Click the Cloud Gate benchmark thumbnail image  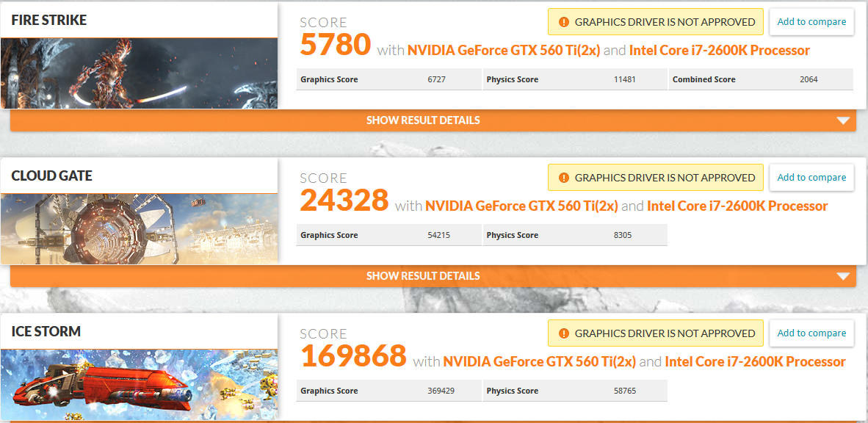click(x=139, y=228)
